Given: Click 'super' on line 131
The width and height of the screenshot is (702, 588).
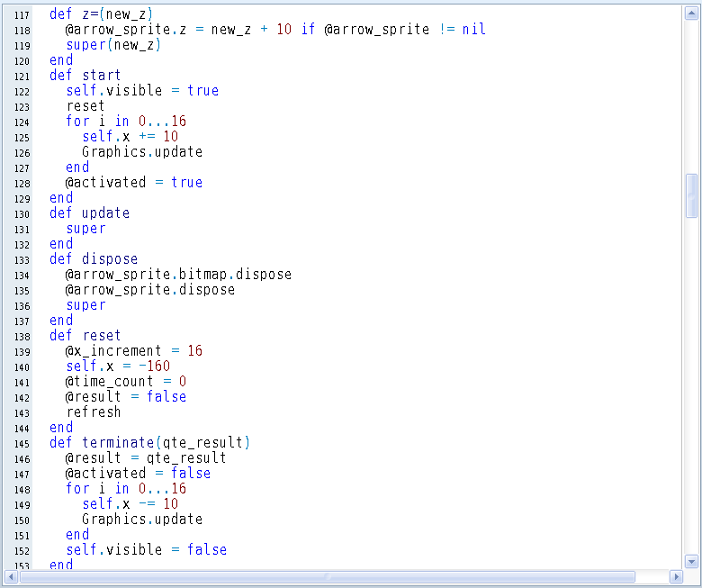Looking at the screenshot, I should (86, 229).
